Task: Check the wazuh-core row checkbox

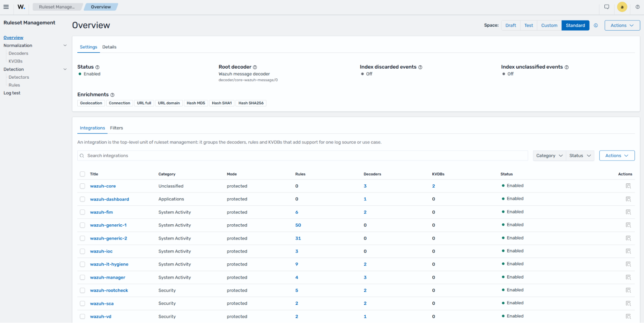Action: (82, 186)
